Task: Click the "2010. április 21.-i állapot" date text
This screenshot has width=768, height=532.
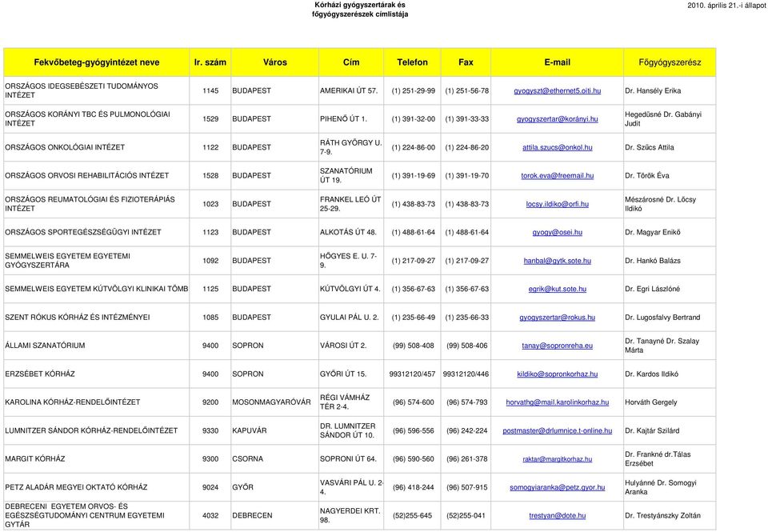Action: [x=727, y=6]
